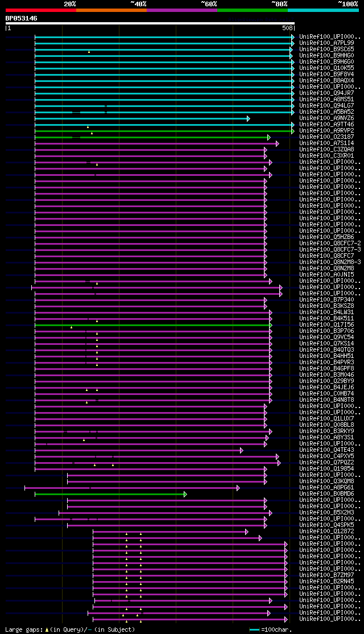Click the UniRef100_B9F8V4 label

click(326, 75)
